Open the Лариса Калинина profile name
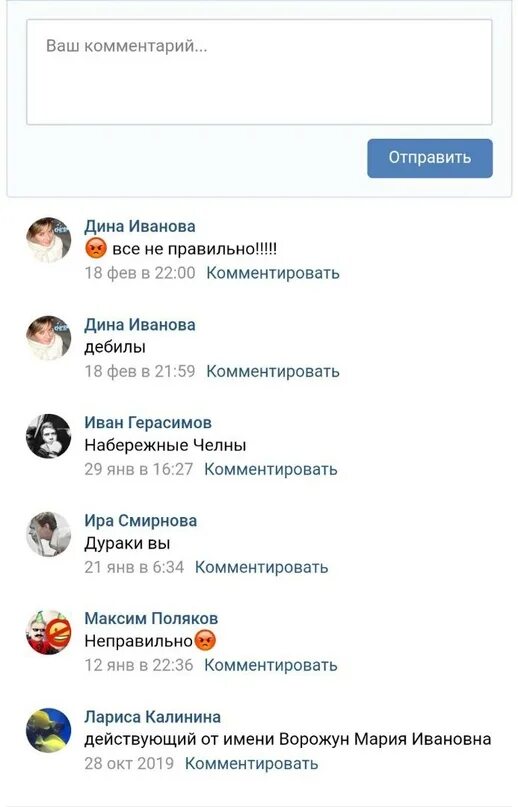Screen dimensions: 518x807 click(x=152, y=716)
